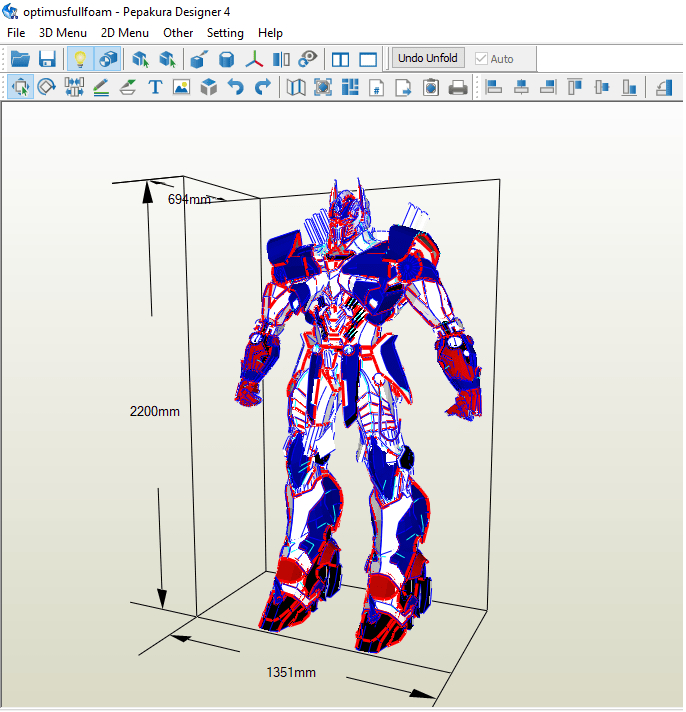
Task: Select the Text tool (T icon)
Action: 155,88
